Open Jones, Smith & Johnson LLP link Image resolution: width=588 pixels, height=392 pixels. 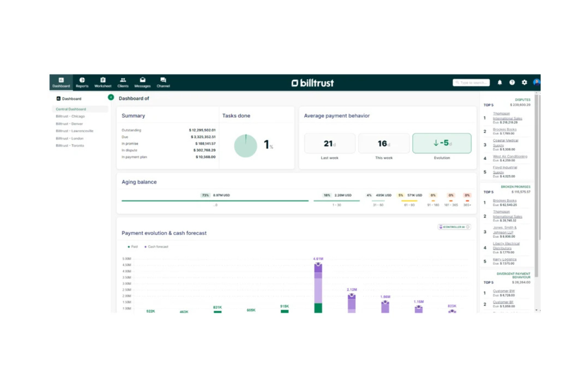click(x=505, y=230)
